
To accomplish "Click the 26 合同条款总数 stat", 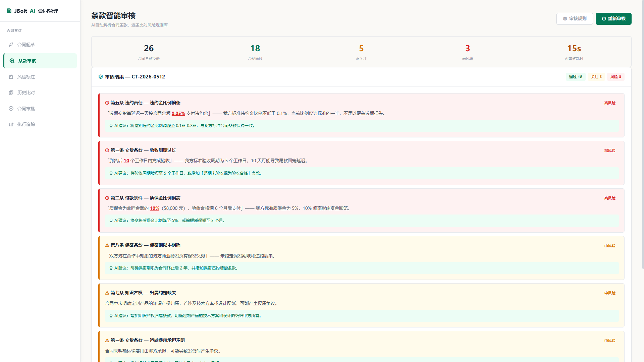I will click(149, 52).
